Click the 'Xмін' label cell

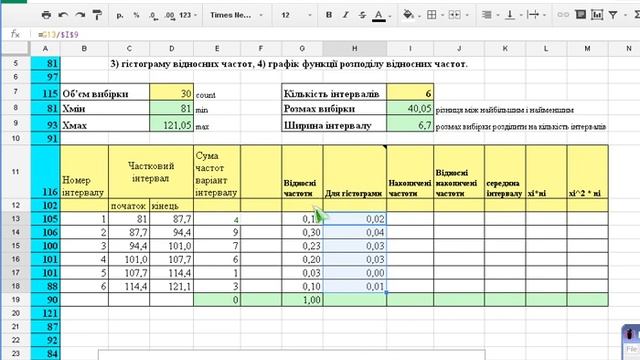pos(105,108)
